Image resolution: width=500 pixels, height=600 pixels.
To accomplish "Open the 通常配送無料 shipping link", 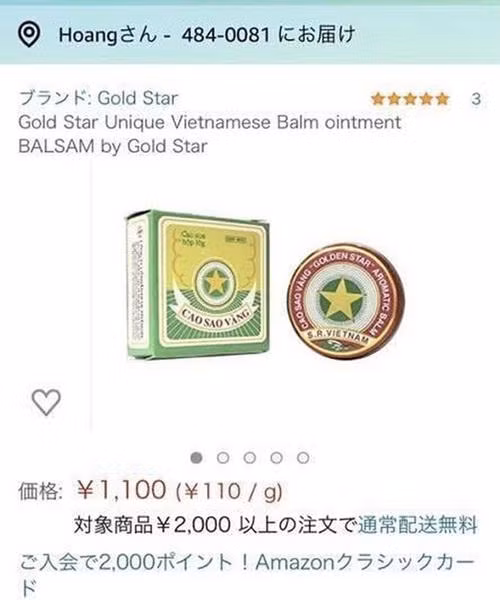I will 418,525.
